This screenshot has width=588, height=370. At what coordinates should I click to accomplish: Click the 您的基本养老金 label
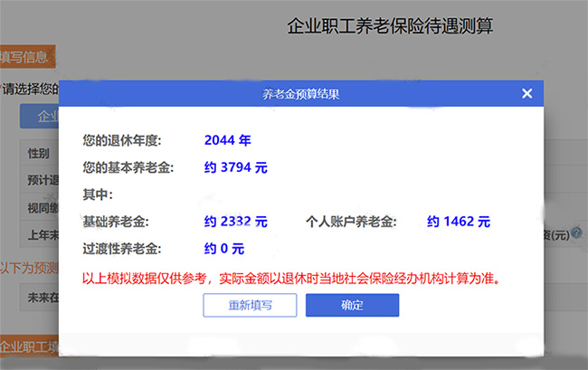pyautogui.click(x=127, y=167)
